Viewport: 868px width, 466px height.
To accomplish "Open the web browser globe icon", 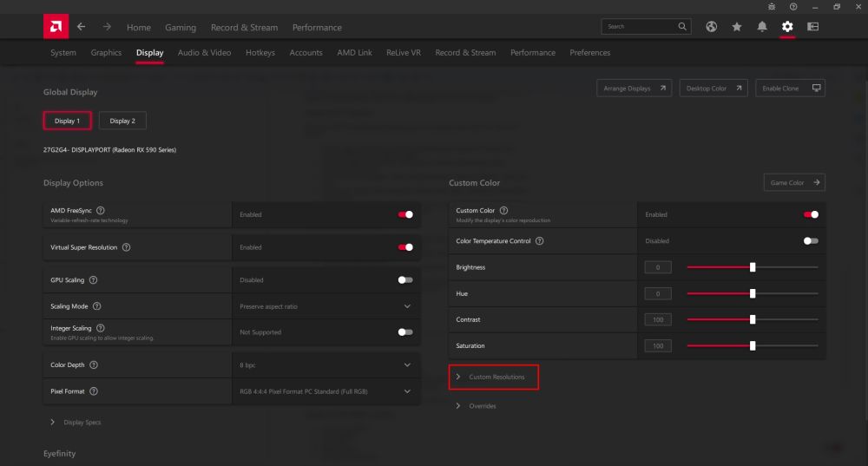I will click(712, 27).
